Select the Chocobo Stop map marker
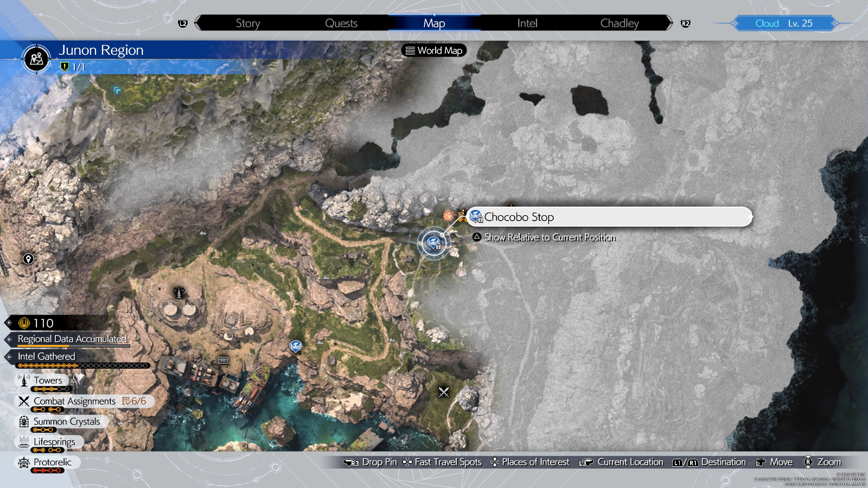 (x=433, y=243)
